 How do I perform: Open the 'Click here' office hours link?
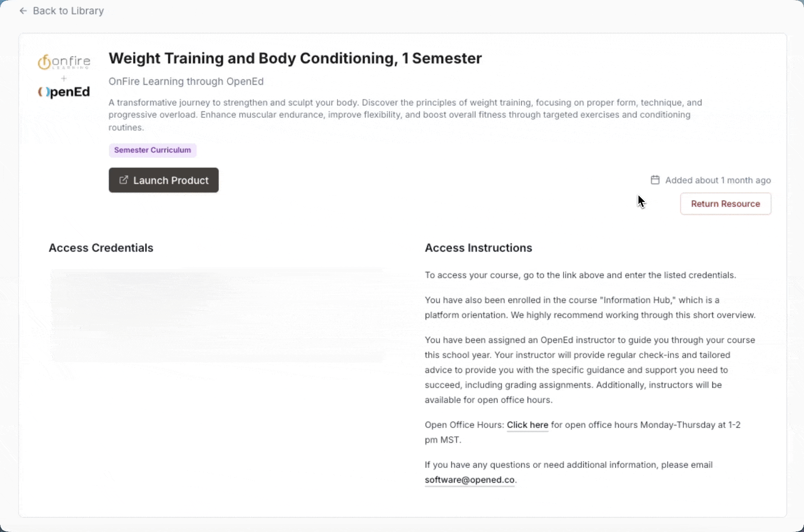[527, 425]
